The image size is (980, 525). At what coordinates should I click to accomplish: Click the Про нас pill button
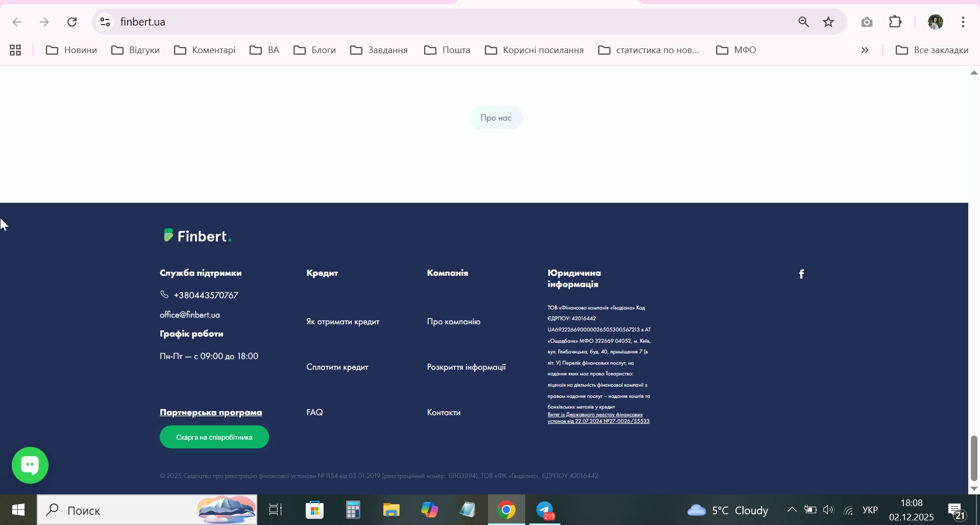(496, 118)
